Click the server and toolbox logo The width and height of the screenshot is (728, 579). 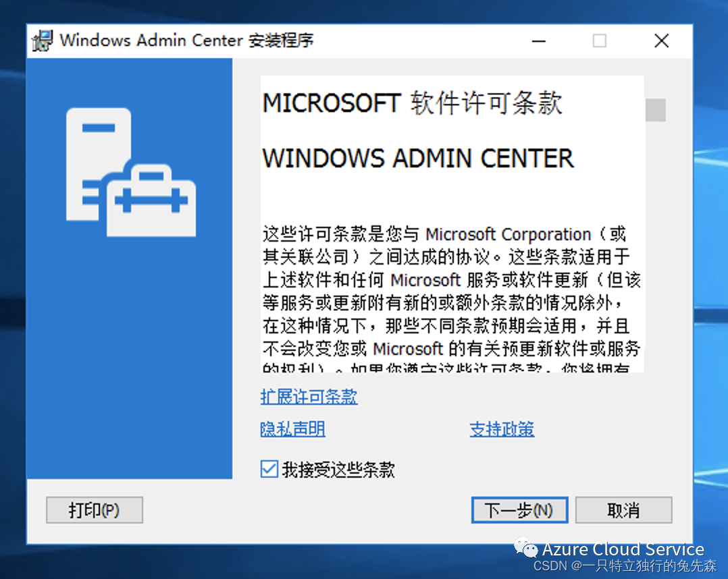pos(131,172)
